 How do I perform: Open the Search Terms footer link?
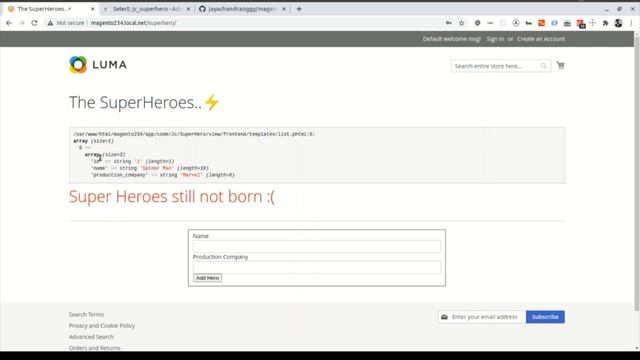tap(86, 314)
